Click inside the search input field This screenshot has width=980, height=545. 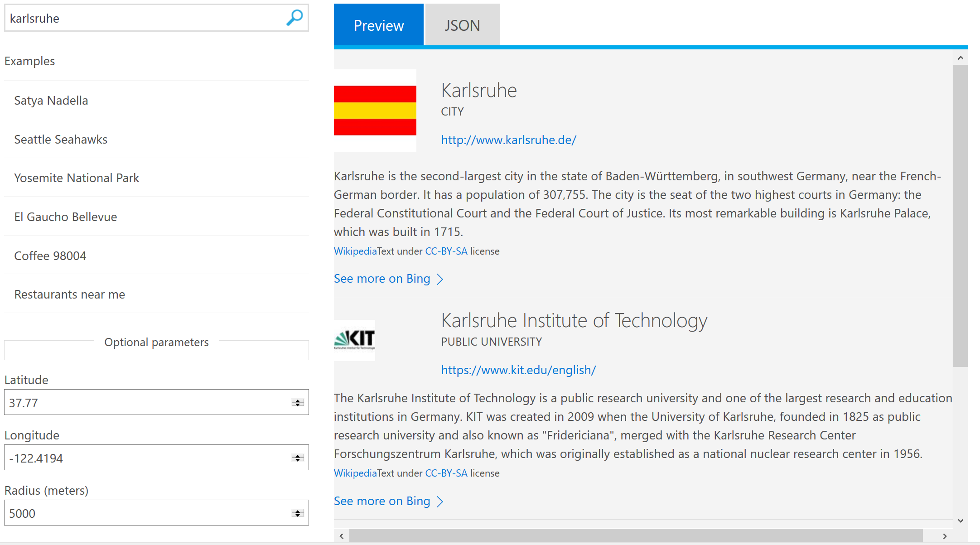136,18
